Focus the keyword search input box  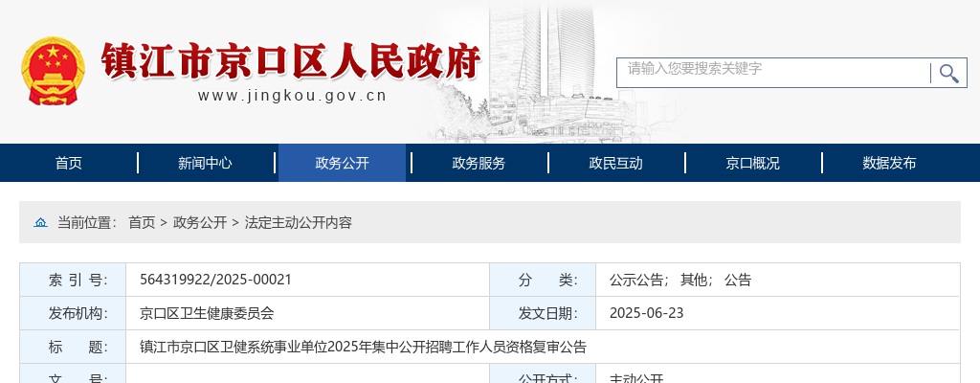773,72
